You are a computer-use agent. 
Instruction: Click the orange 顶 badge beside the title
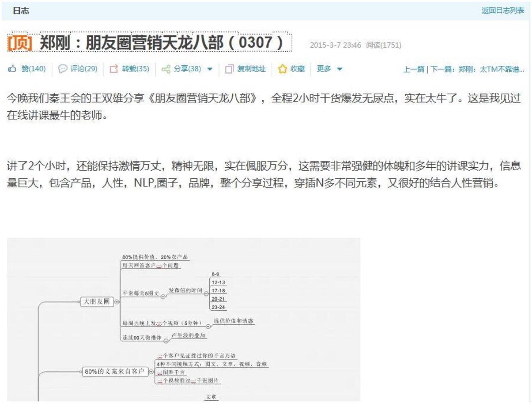tap(20, 43)
